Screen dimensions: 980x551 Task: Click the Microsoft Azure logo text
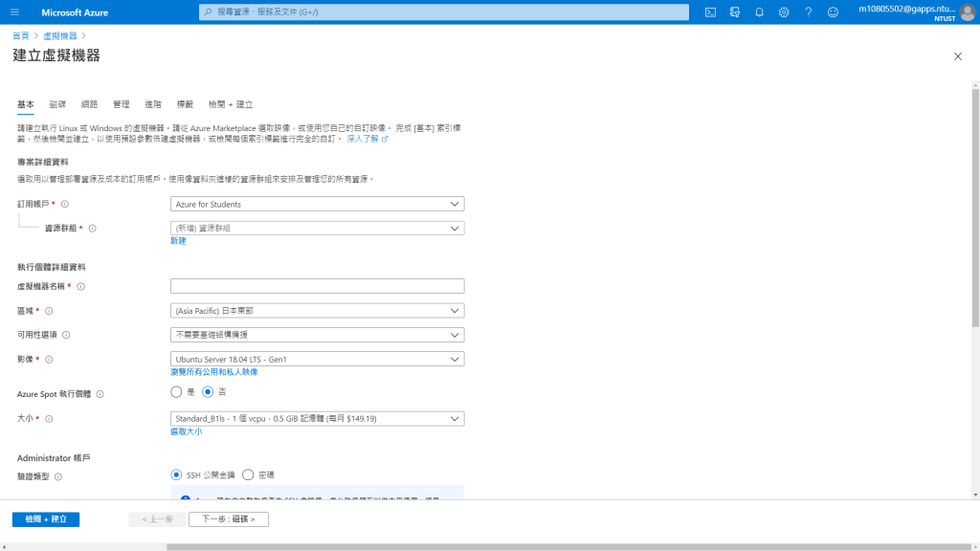point(75,11)
